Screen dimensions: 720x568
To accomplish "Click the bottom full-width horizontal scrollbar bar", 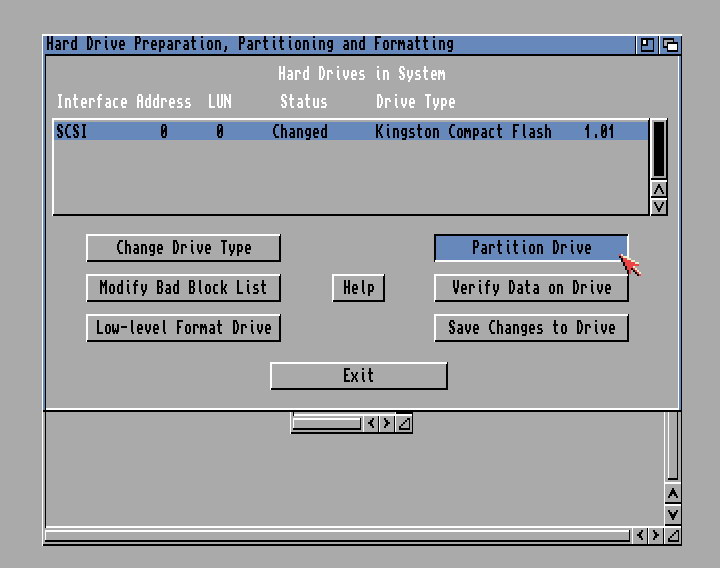I will coord(338,536).
